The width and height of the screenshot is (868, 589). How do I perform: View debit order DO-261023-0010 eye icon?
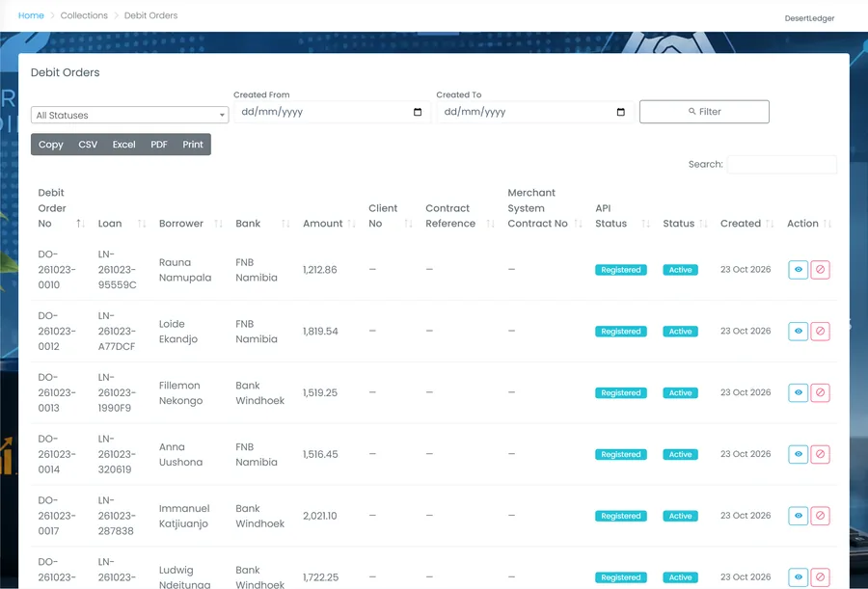point(798,270)
